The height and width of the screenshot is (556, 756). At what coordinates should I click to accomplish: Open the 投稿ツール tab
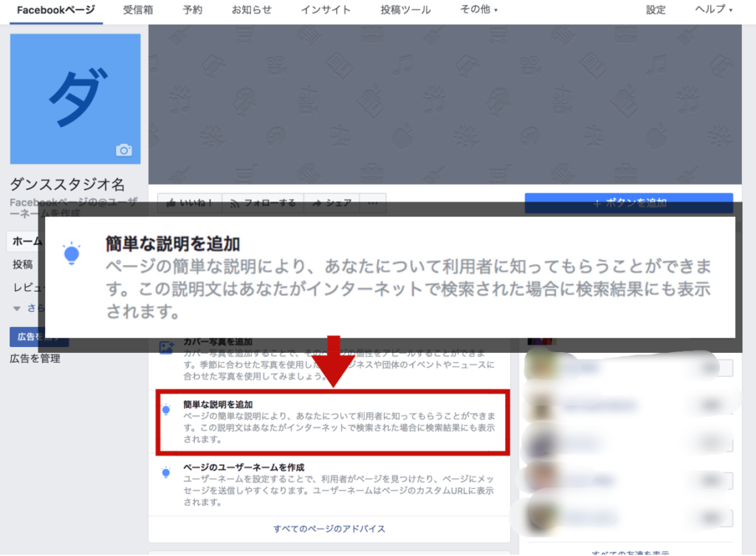click(x=405, y=10)
